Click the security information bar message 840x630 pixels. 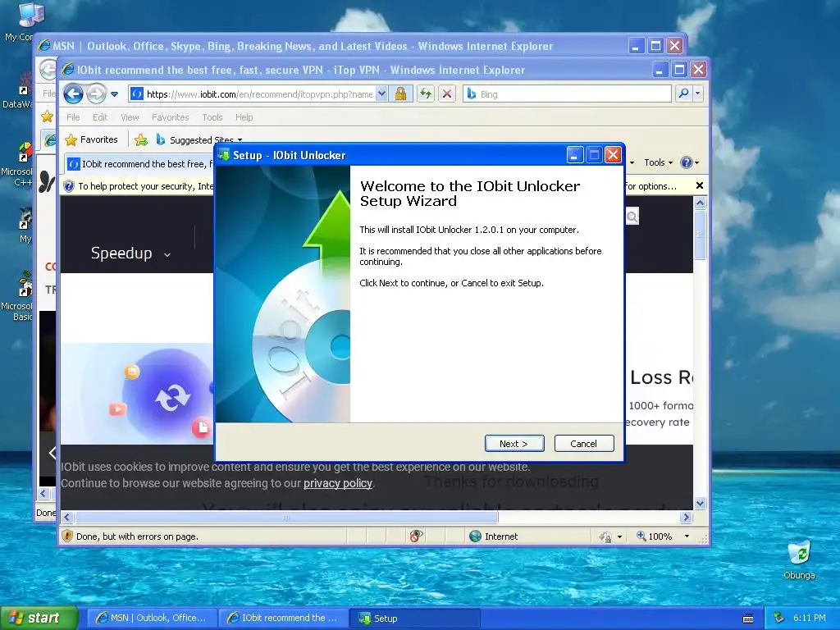[146, 186]
